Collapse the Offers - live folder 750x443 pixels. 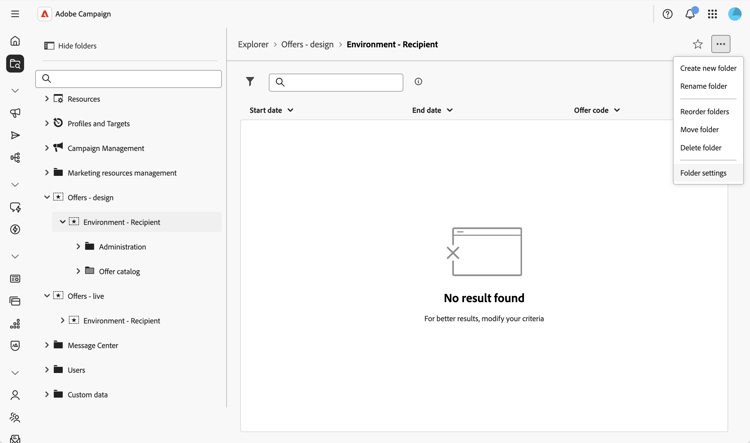point(47,296)
